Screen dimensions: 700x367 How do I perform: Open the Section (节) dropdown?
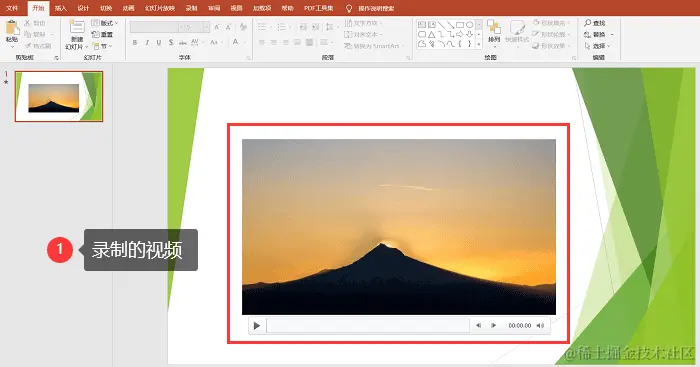click(x=102, y=46)
